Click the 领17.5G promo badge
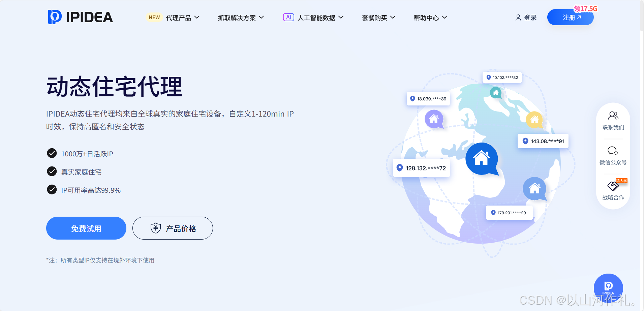 (x=586, y=9)
